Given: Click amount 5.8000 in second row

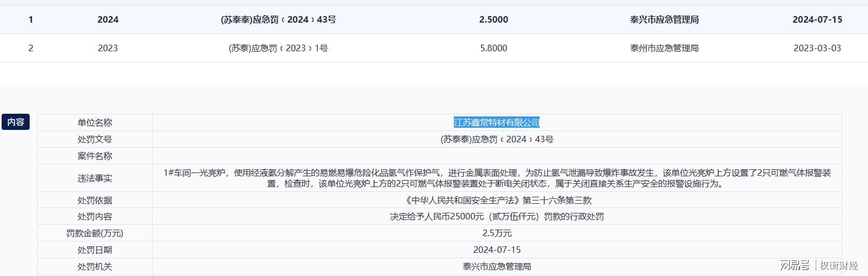Looking at the screenshot, I should [494, 48].
